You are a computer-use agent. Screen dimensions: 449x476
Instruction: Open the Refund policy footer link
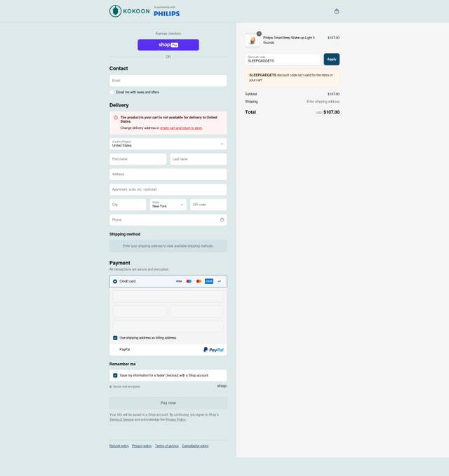coord(119,446)
